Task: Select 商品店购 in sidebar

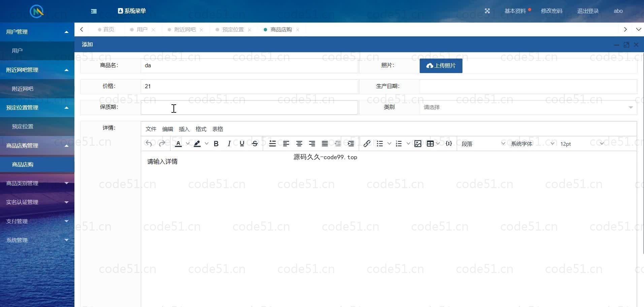Action: click(37, 164)
